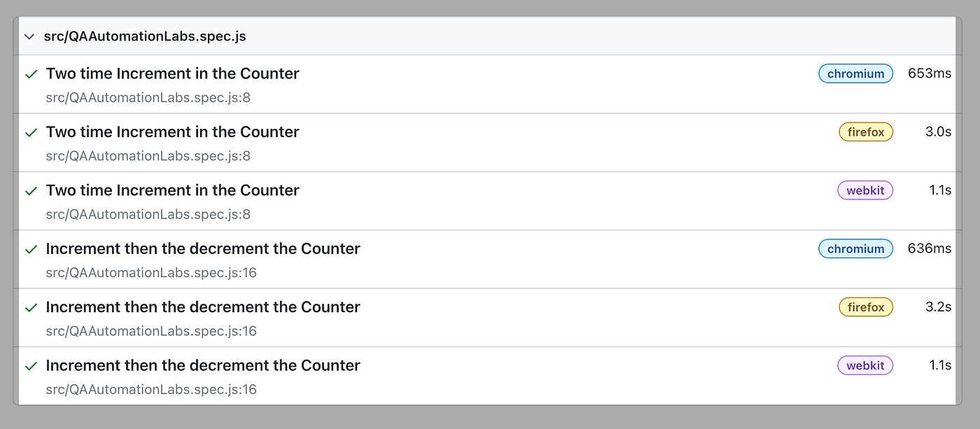The width and height of the screenshot is (980, 429).
Task: Click the 653ms duration label
Action: pyautogui.click(x=930, y=73)
